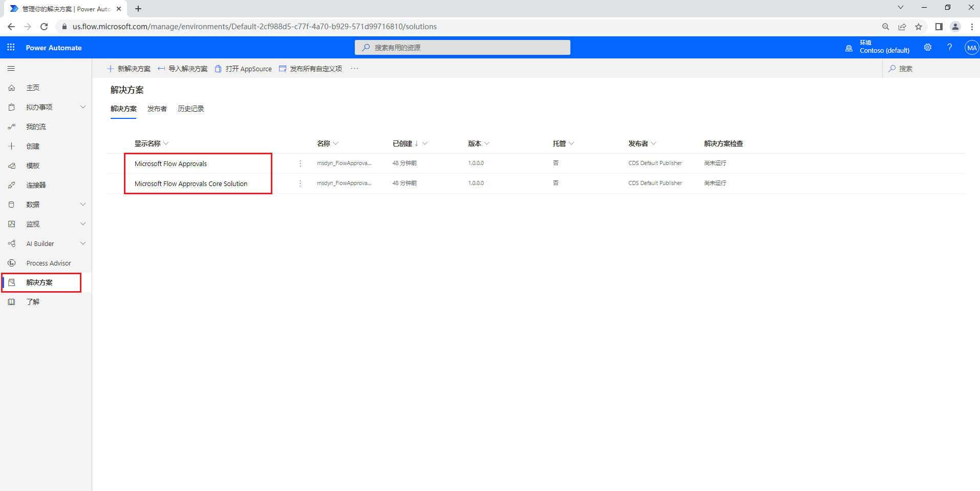Click the Process Advisor icon in sidebar

coord(11,263)
